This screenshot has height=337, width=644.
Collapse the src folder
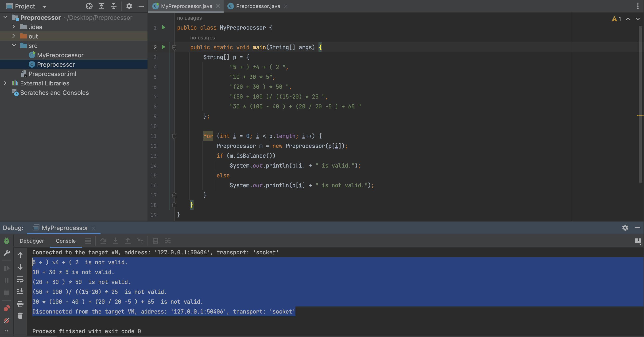tap(14, 46)
